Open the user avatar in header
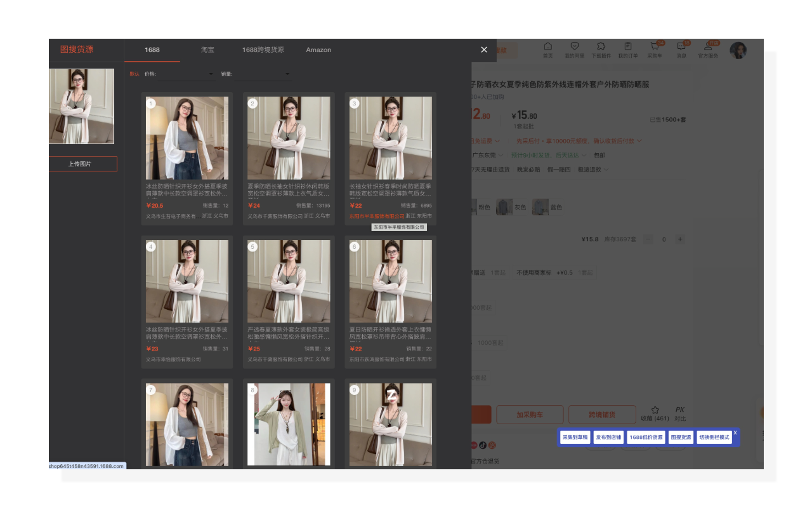This screenshot has width=812, height=508. (738, 50)
